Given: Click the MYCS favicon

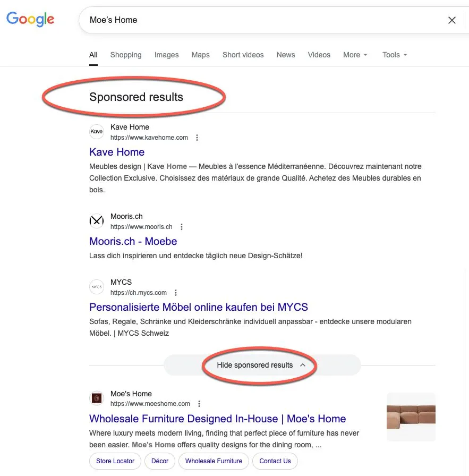Looking at the screenshot, I should click(97, 287).
